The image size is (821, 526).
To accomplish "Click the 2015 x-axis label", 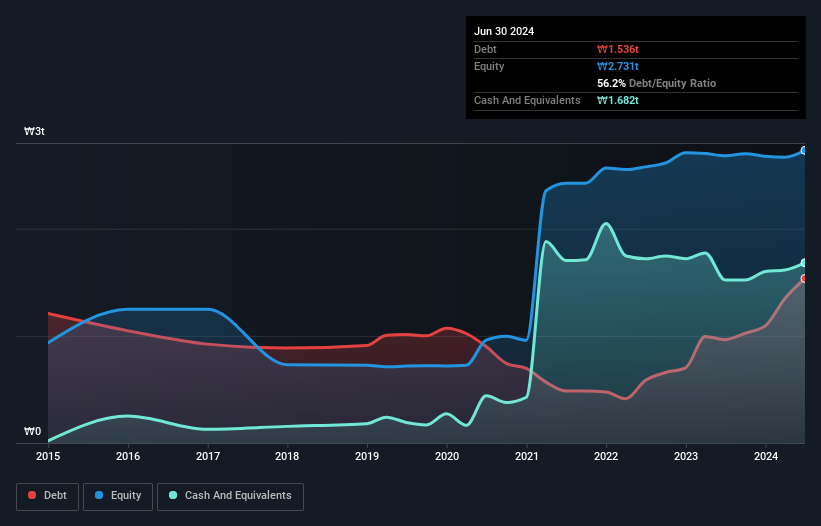I will click(48, 456).
